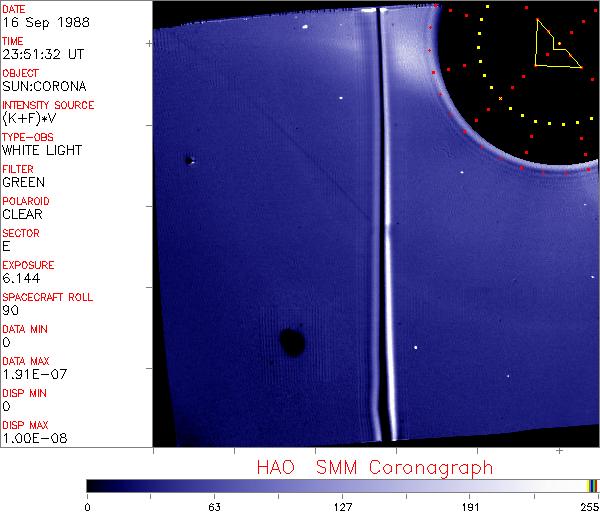Image resolution: width=600 pixels, height=512 pixels.
Task: Click the DISP MIN label
Action: point(24,393)
